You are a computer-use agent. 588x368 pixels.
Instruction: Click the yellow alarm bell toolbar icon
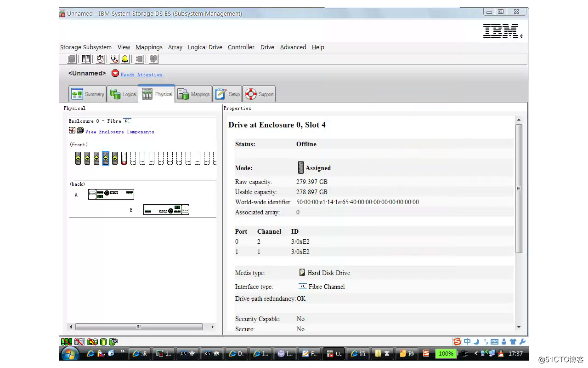click(x=125, y=59)
